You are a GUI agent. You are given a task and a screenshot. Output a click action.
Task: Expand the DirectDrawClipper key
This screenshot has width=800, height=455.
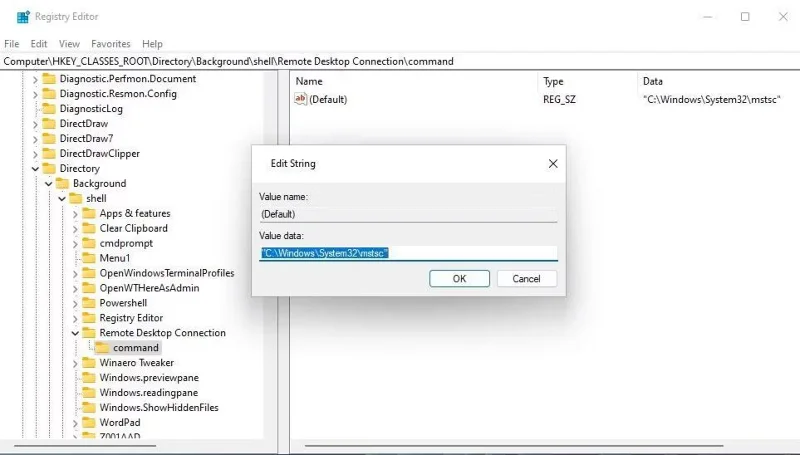pos(35,154)
